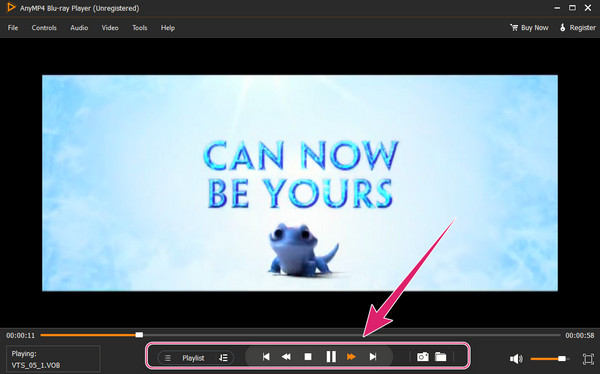
Task: Mute audio with the speaker icon
Action: [516, 359]
